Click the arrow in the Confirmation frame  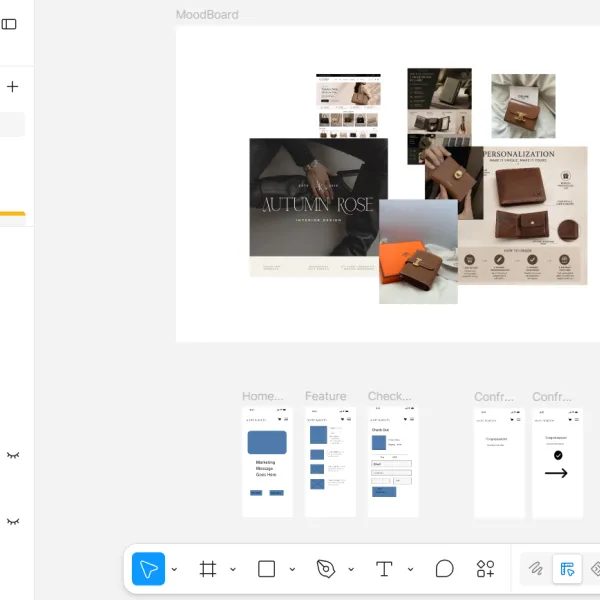point(556,473)
